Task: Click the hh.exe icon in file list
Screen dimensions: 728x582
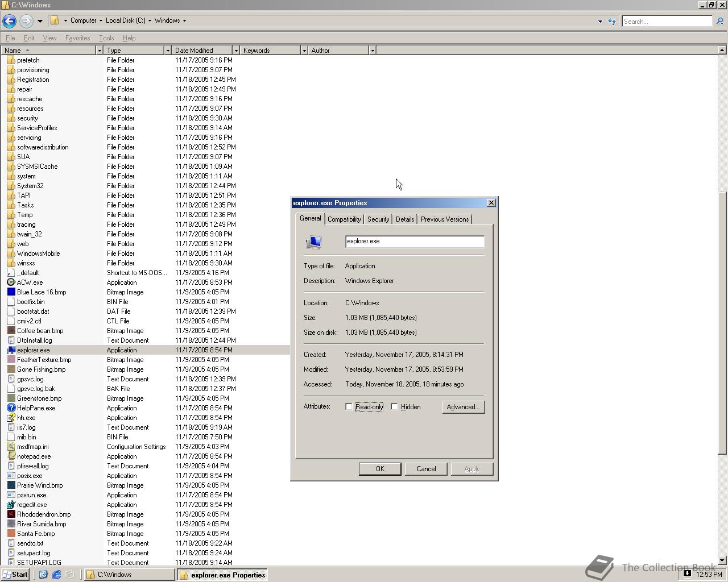Action: (11, 418)
